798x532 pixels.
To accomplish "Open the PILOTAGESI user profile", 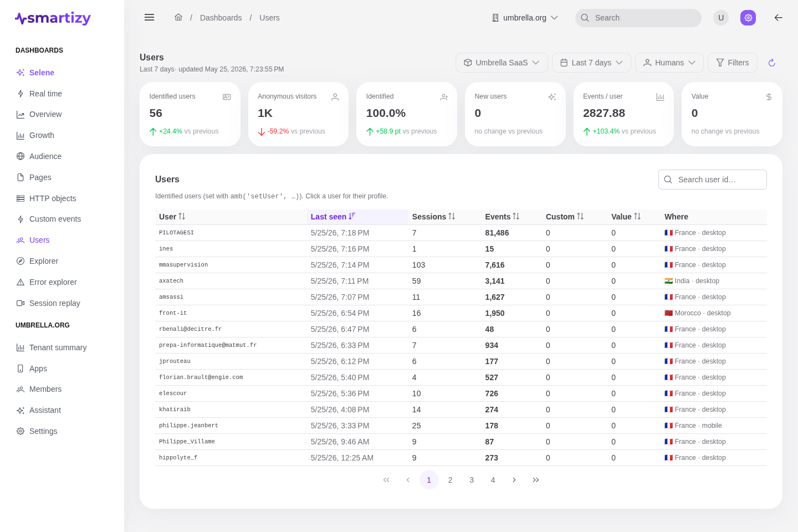I will pos(461,233).
